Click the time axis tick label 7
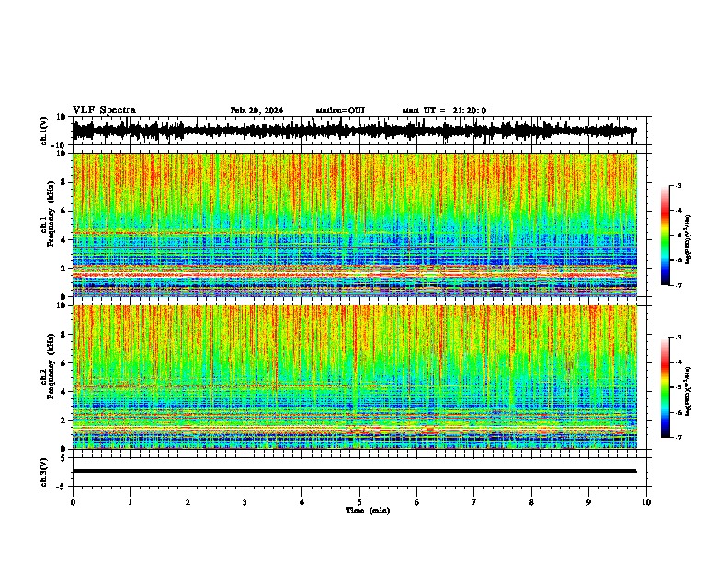This screenshot has width=728, height=563. [x=474, y=502]
